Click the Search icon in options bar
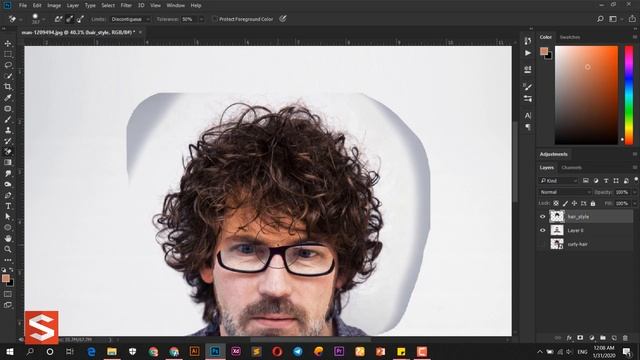Screen dimensions: 640x360 tap(600, 19)
